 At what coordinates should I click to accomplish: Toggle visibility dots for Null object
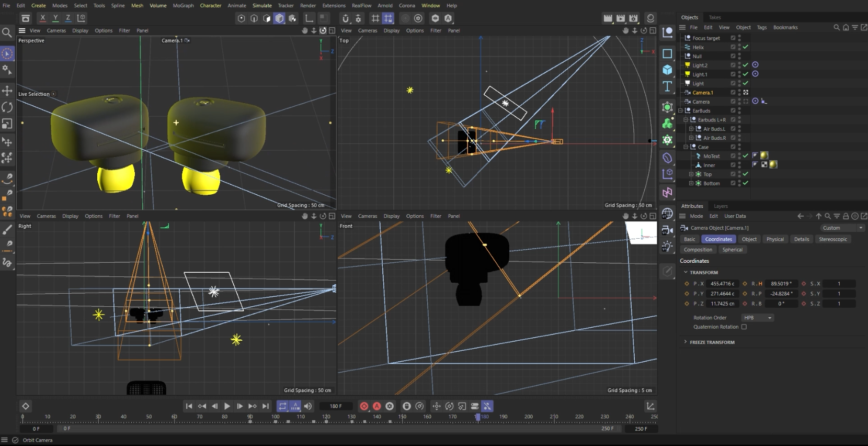pyautogui.click(x=739, y=56)
